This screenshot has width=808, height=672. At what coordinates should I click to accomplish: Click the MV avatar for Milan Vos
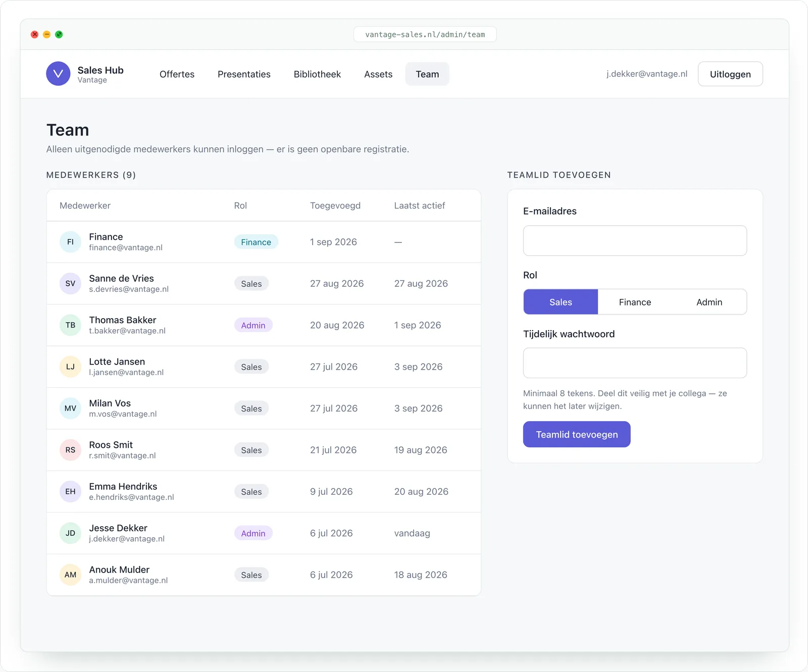pos(70,408)
